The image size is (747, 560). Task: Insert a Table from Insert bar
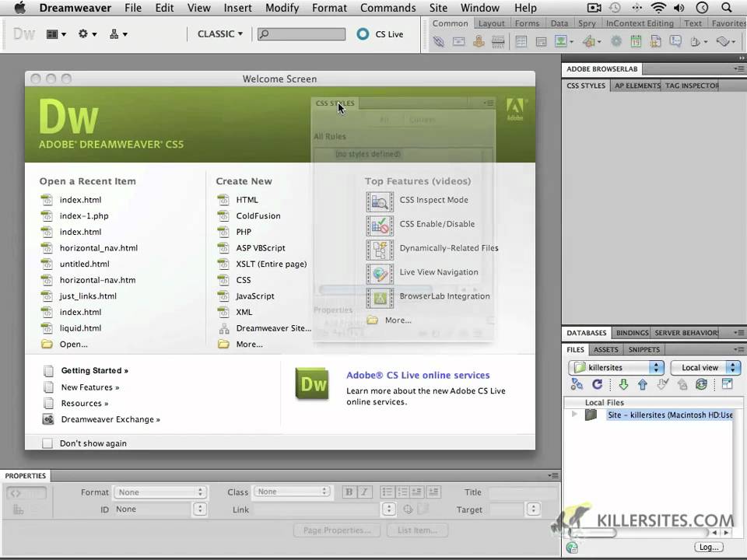pyautogui.click(x=521, y=42)
